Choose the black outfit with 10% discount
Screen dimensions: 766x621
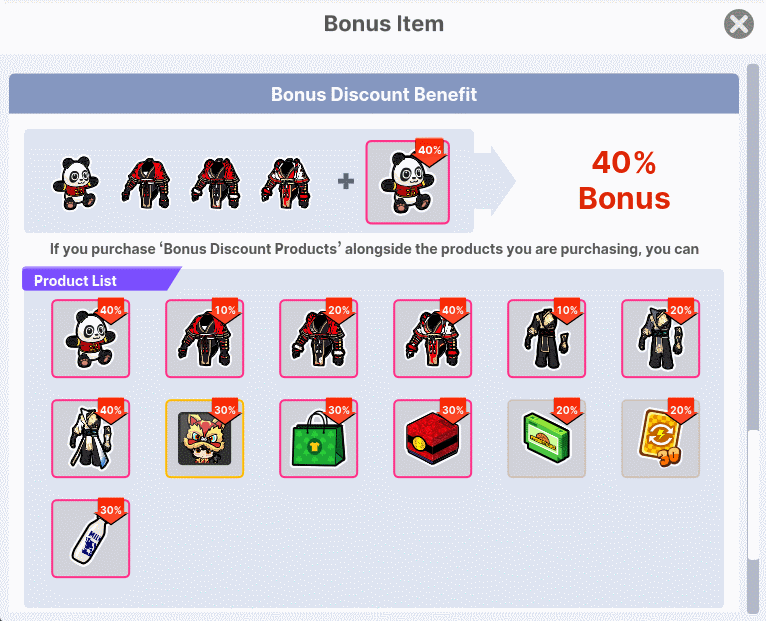click(x=546, y=338)
